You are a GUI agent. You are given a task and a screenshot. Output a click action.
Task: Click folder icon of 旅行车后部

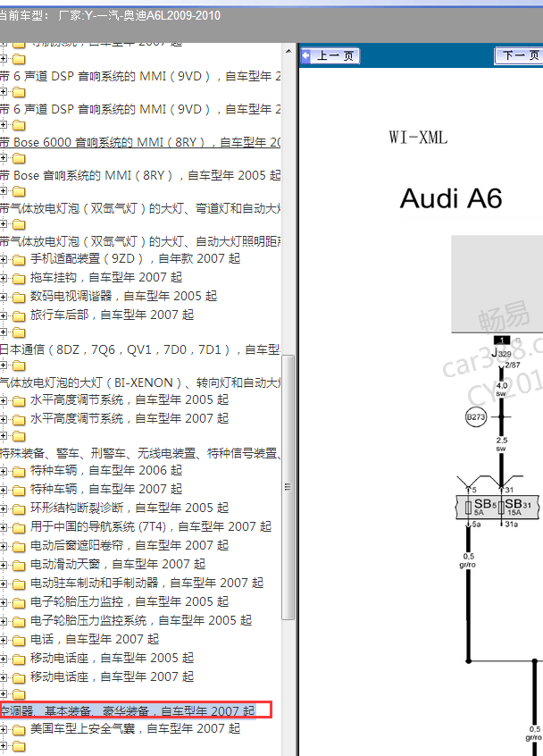click(x=19, y=316)
